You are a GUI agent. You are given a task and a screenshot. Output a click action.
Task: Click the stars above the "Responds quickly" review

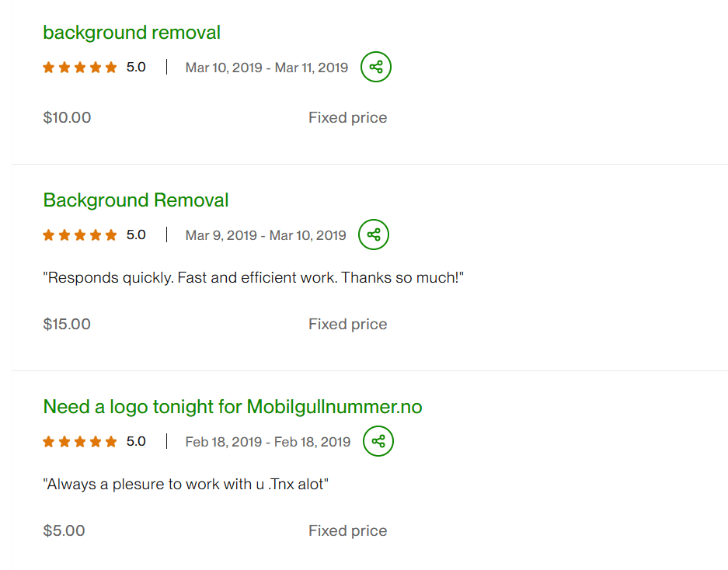80,235
